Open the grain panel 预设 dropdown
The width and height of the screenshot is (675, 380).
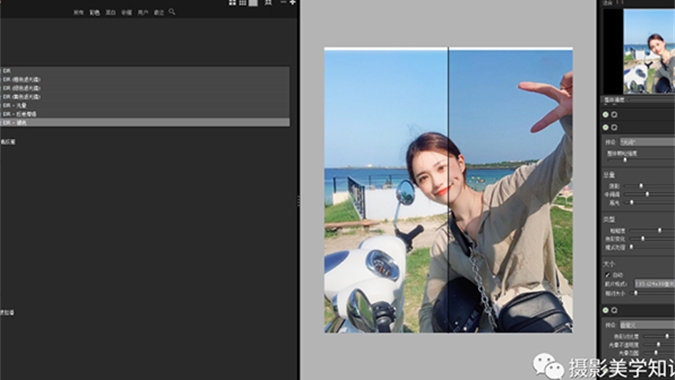point(647,142)
